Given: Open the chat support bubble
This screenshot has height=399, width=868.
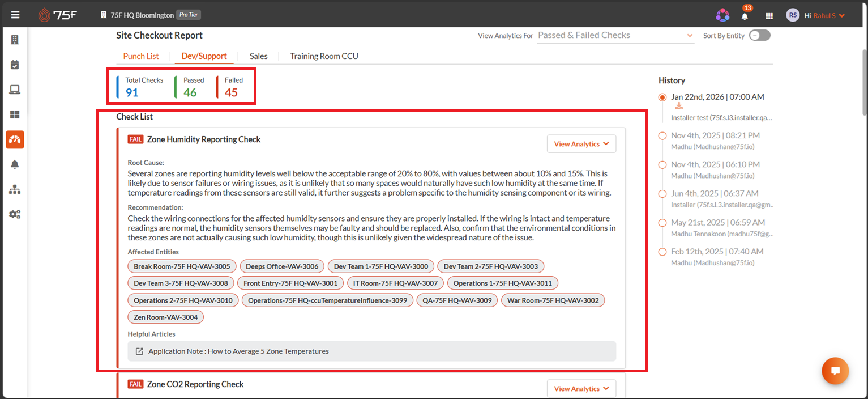Looking at the screenshot, I should click(835, 371).
